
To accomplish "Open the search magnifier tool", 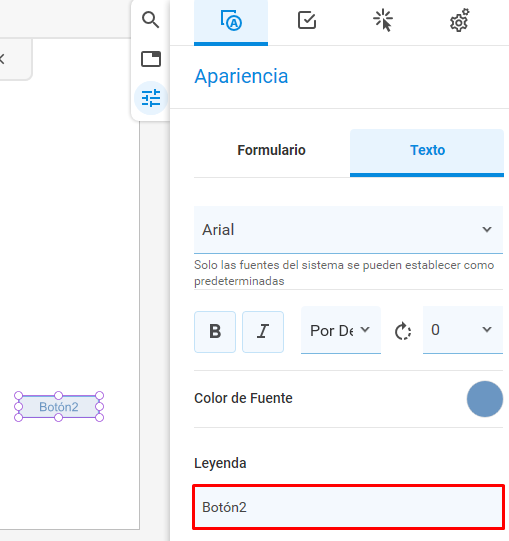I will point(150,20).
